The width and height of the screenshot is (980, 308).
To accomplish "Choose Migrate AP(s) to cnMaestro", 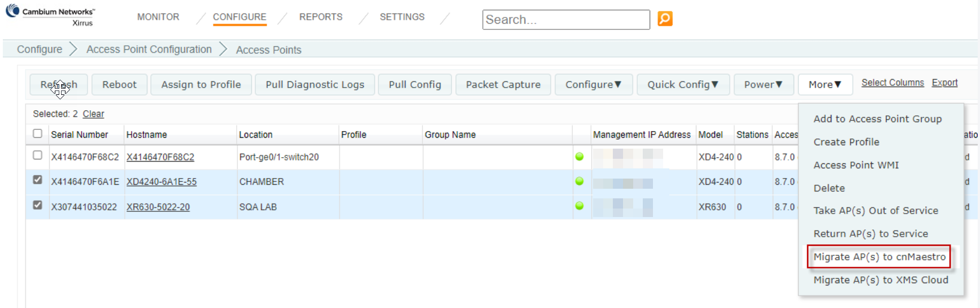I will click(x=879, y=257).
